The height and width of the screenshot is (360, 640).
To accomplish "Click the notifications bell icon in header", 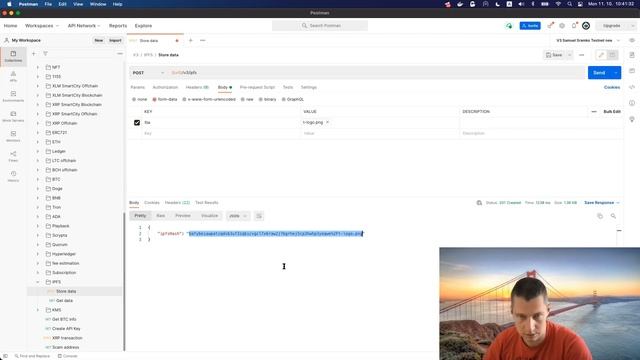I will click(574, 26).
